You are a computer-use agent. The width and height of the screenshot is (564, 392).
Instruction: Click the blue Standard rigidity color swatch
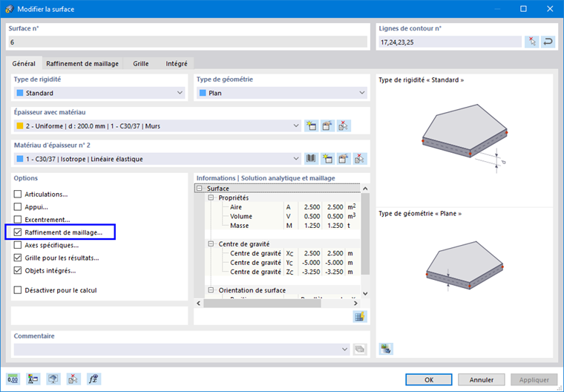click(x=20, y=93)
